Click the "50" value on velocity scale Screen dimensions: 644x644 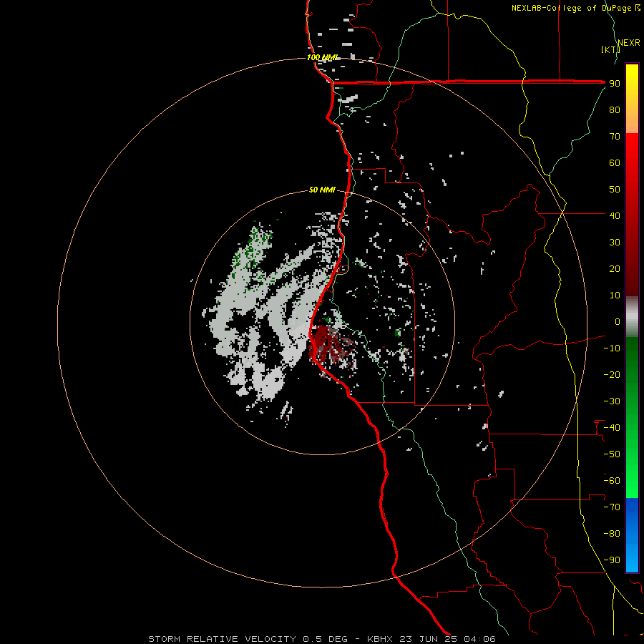pyautogui.click(x=615, y=190)
